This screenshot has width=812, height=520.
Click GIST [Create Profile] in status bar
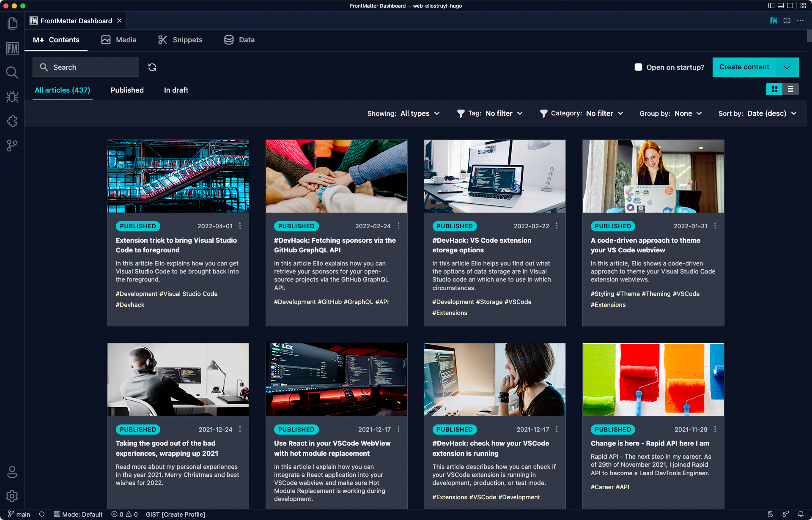(x=176, y=514)
